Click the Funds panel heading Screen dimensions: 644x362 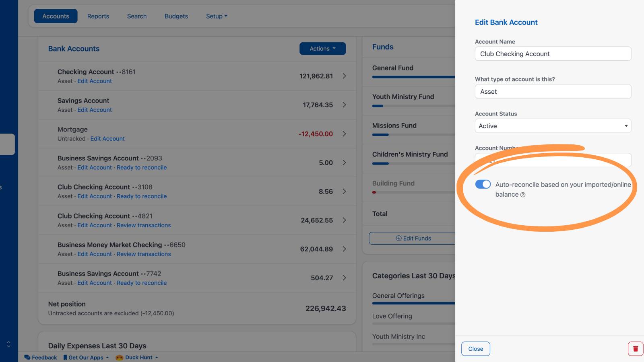coord(383,47)
